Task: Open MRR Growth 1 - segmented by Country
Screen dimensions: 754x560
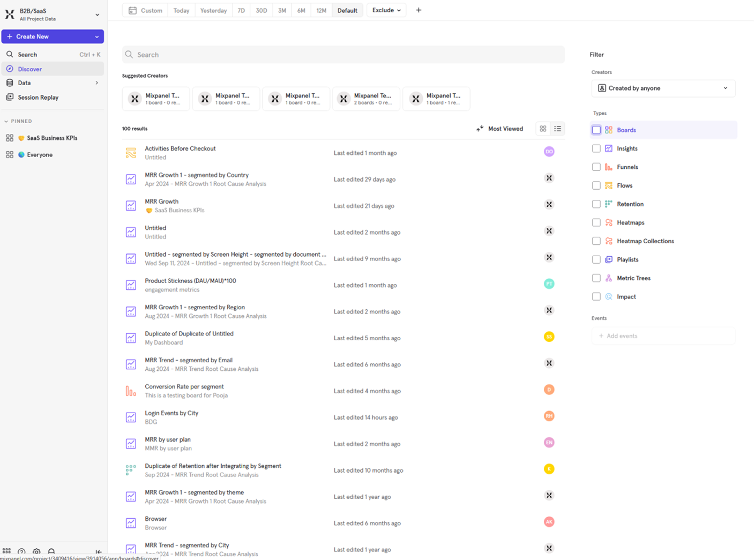Action: 197,175
